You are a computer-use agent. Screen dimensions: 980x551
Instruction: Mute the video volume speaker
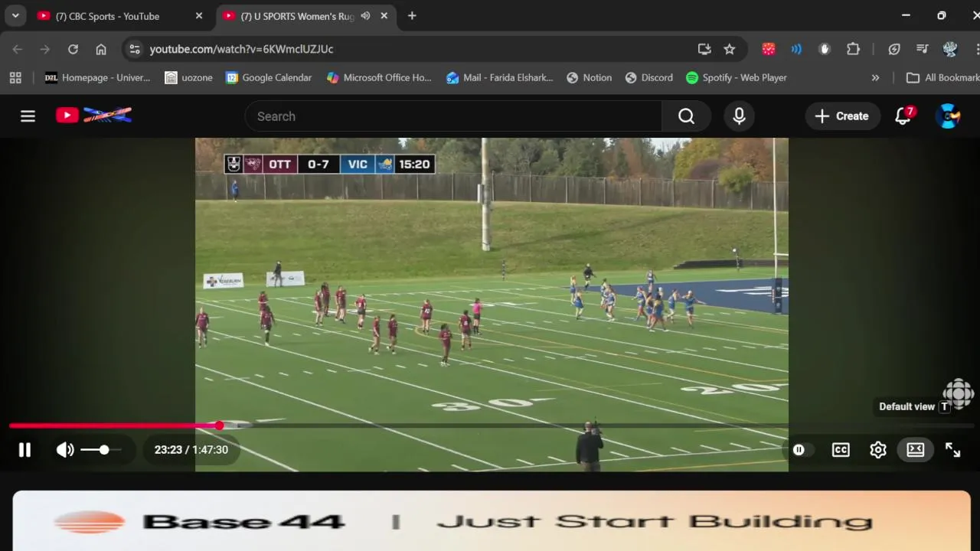65,450
